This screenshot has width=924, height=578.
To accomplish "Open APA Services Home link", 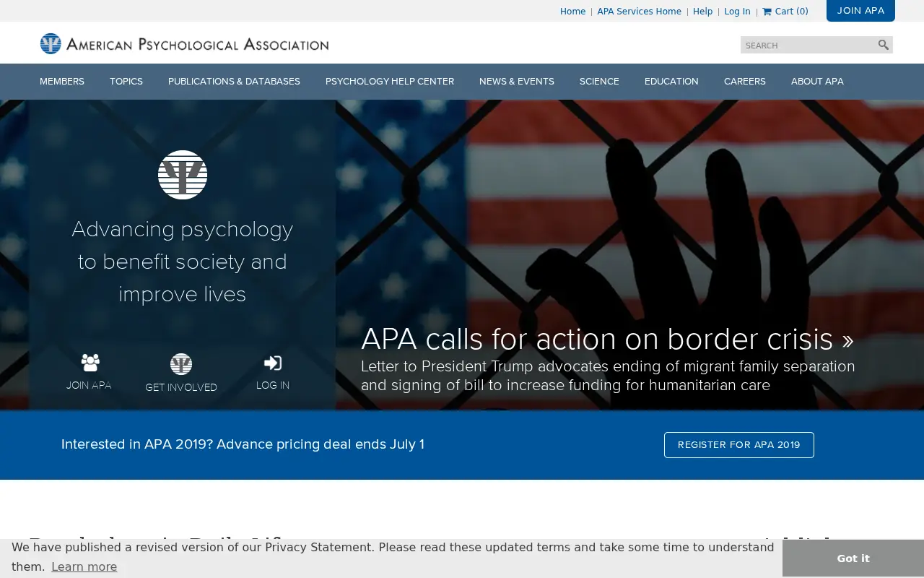I will tap(639, 12).
